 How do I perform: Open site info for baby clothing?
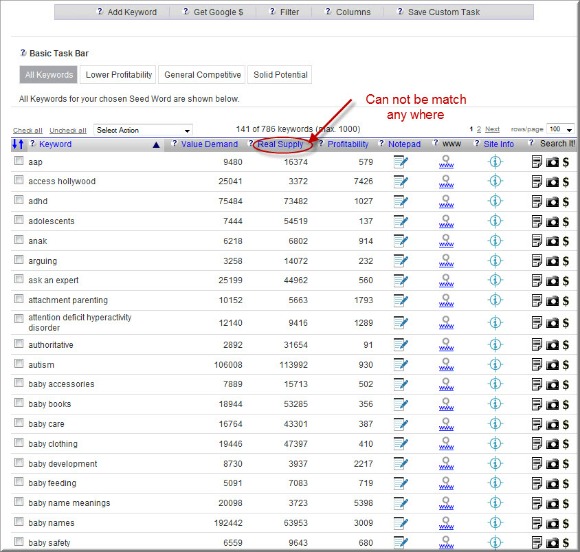tap(495, 444)
